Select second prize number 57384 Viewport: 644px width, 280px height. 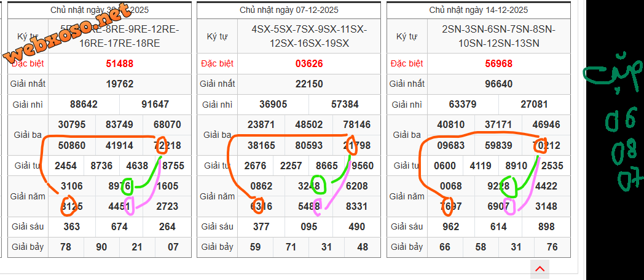point(344,104)
